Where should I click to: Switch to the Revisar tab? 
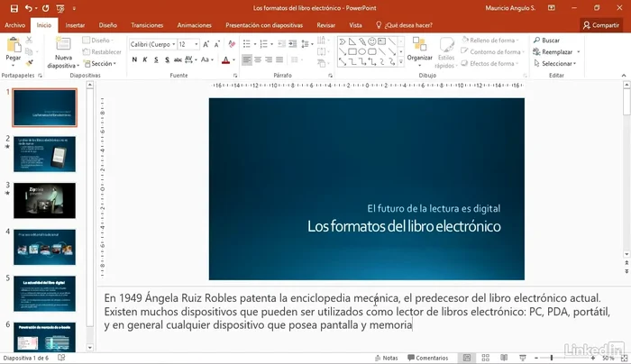[x=326, y=25]
